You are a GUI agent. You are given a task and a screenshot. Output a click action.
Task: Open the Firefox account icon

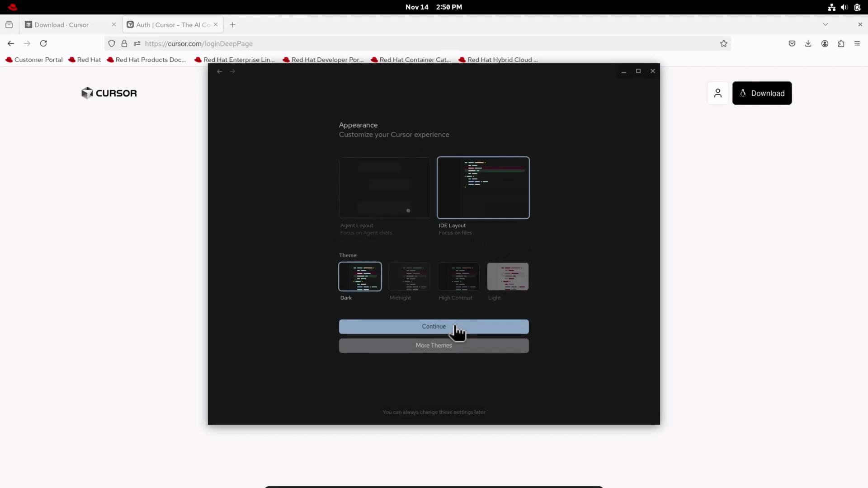(x=825, y=43)
